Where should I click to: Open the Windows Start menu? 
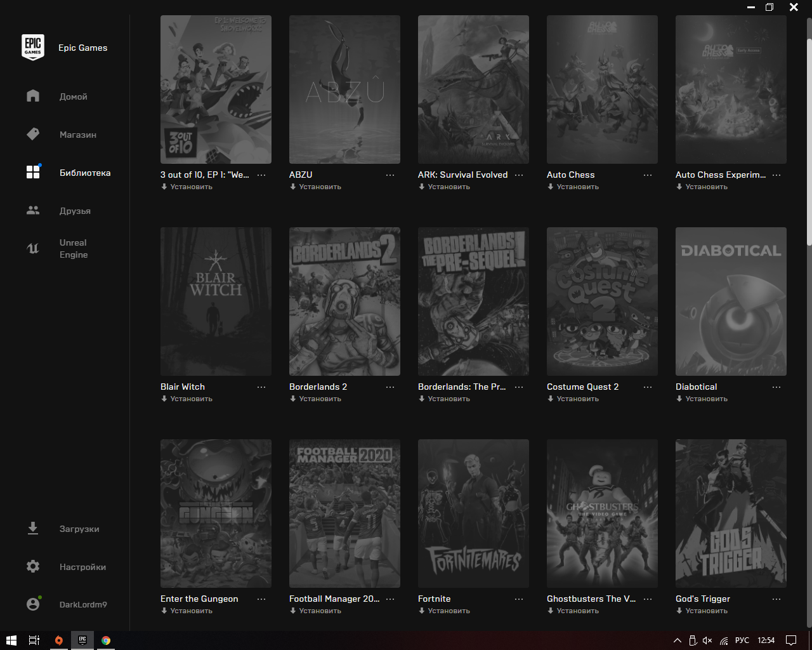pyautogui.click(x=11, y=640)
